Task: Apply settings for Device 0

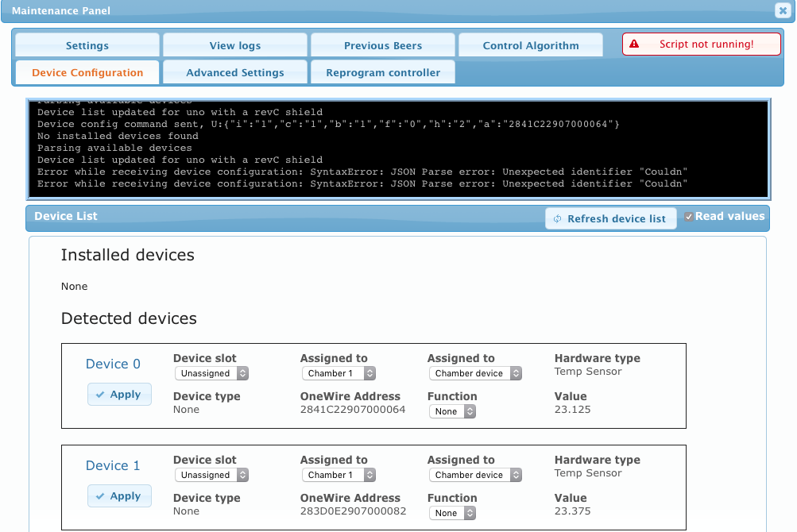Action: 119,395
